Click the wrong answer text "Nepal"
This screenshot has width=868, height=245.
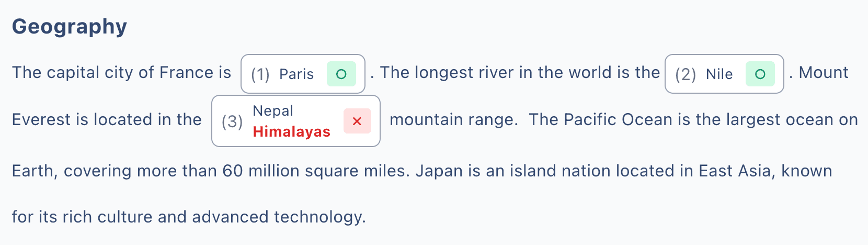[x=273, y=111]
